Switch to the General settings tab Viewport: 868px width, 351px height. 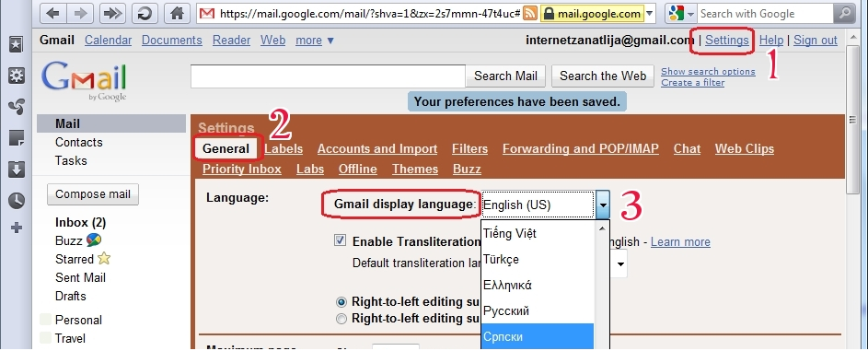pyautogui.click(x=226, y=148)
